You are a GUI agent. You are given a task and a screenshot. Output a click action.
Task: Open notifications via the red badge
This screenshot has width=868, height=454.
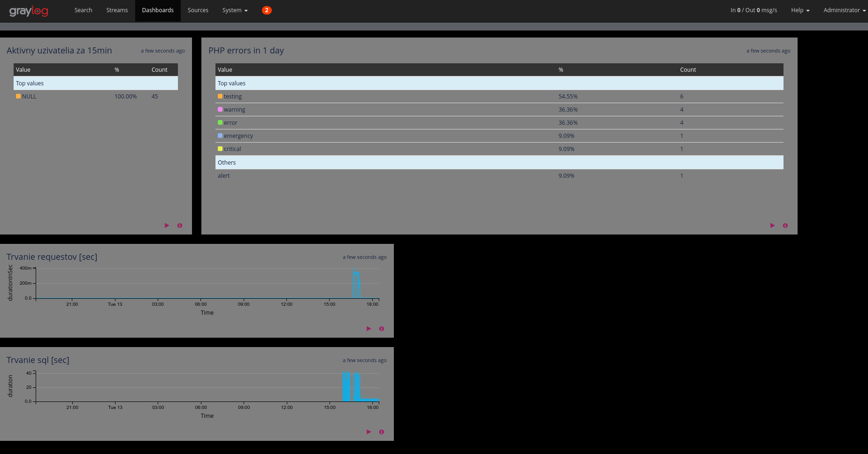pos(267,9)
